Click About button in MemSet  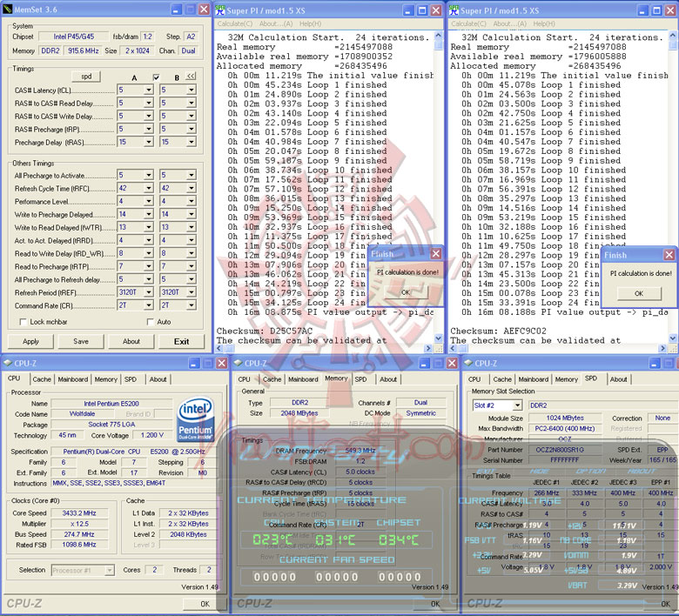(131, 341)
